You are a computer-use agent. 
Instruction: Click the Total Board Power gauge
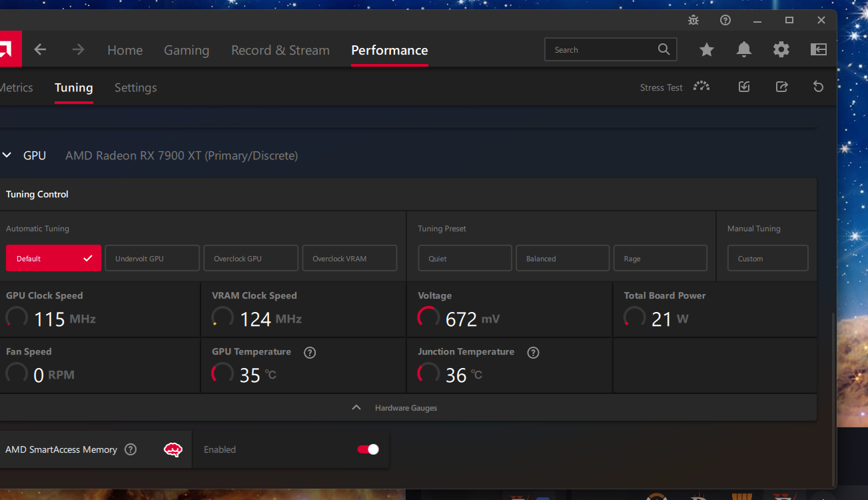[x=634, y=317]
